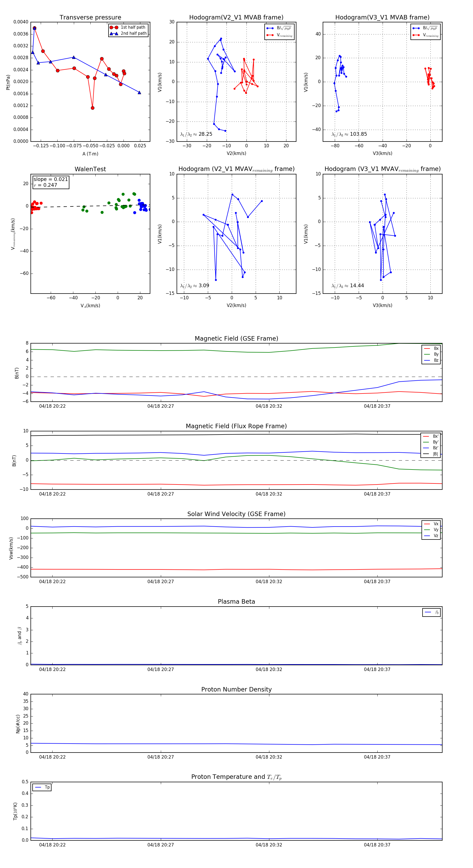Click the 'Magnetic Field (GSE Frame)' title

point(236,339)
